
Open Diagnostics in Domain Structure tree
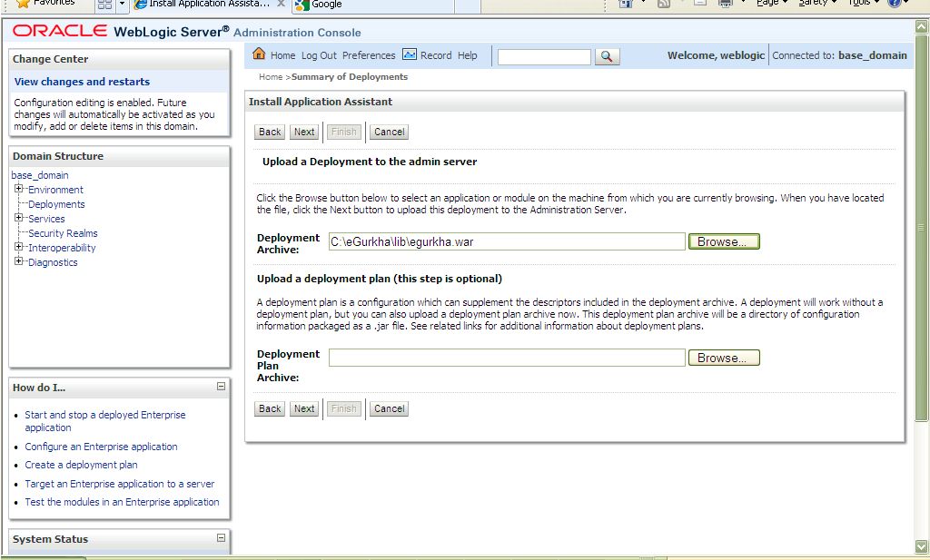[53, 262]
